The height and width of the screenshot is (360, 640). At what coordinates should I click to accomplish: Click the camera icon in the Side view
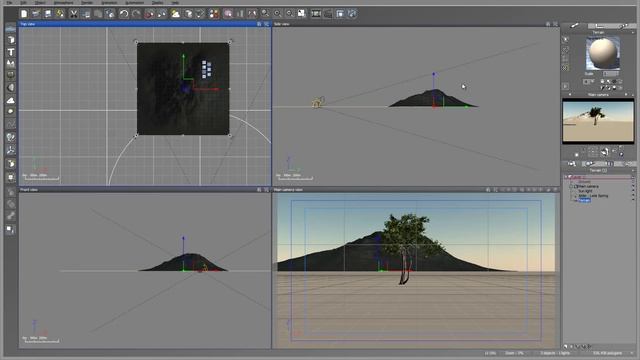318,102
